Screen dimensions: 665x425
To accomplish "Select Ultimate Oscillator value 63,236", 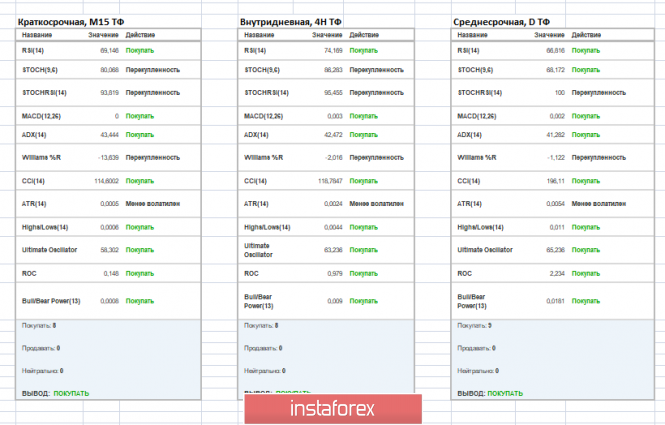I will [333, 250].
